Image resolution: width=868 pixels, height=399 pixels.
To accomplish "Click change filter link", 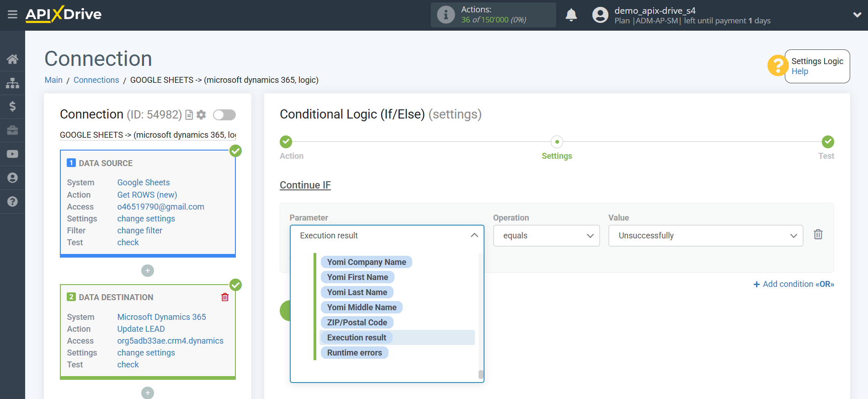I will 140,231.
